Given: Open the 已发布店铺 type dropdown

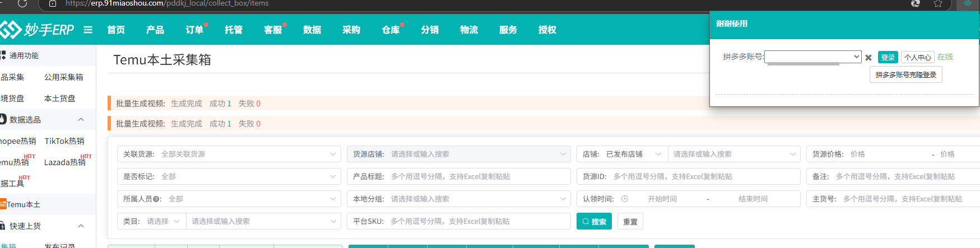Looking at the screenshot, I should click(634, 154).
